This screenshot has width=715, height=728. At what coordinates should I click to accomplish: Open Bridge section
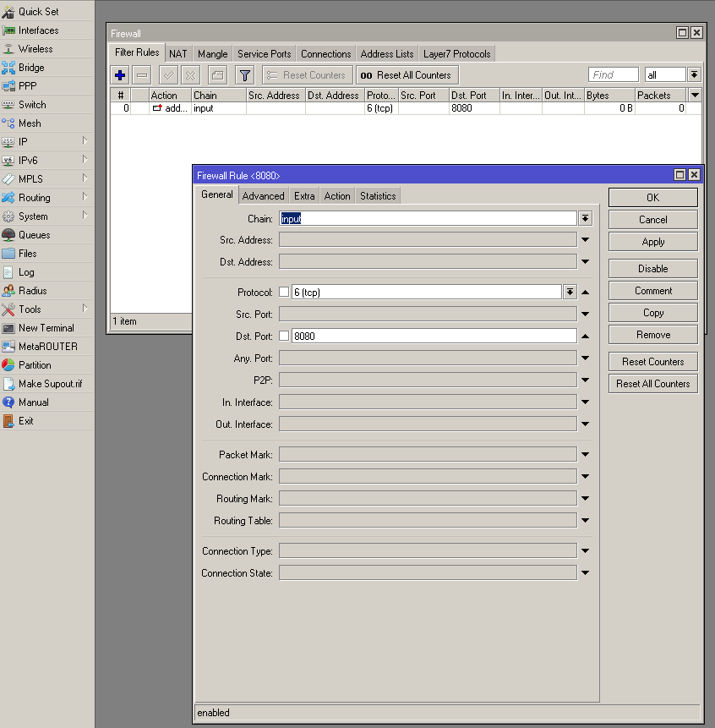pyautogui.click(x=46, y=68)
